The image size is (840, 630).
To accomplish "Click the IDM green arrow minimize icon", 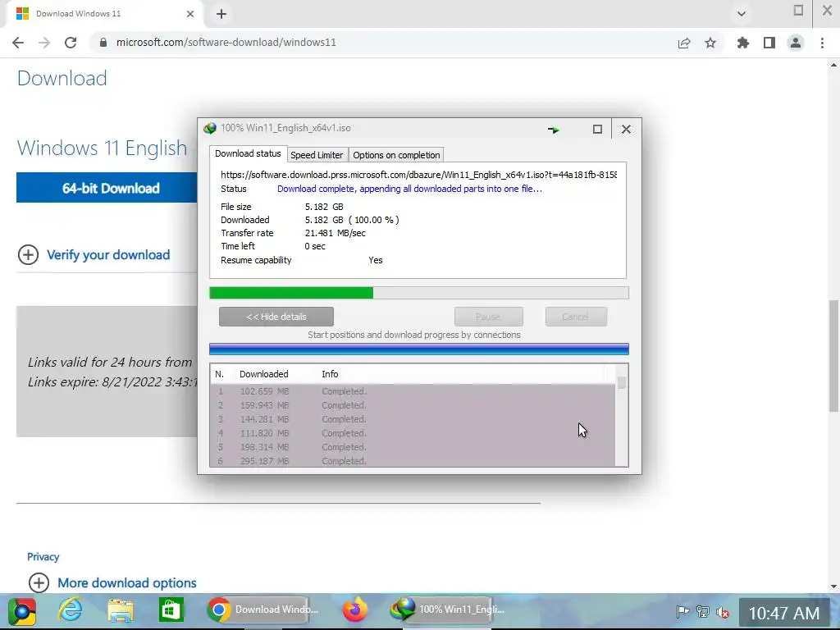I will coord(554,129).
